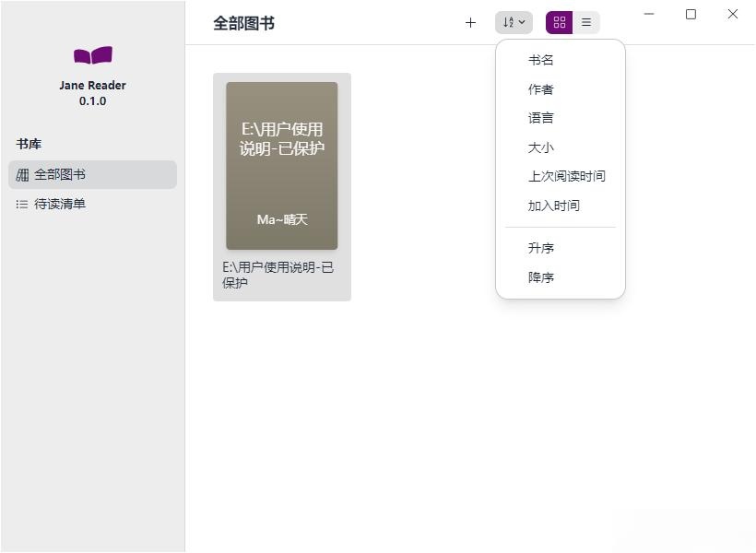Click book title text E:\用户使用说明-已保护 below cover
This screenshot has width=756, height=553.
tap(278, 275)
